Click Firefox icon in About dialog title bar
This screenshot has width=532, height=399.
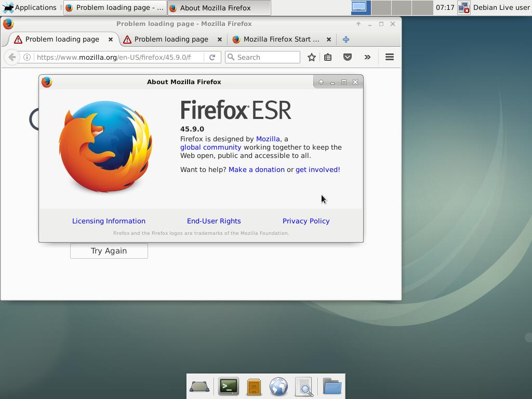coord(47,82)
